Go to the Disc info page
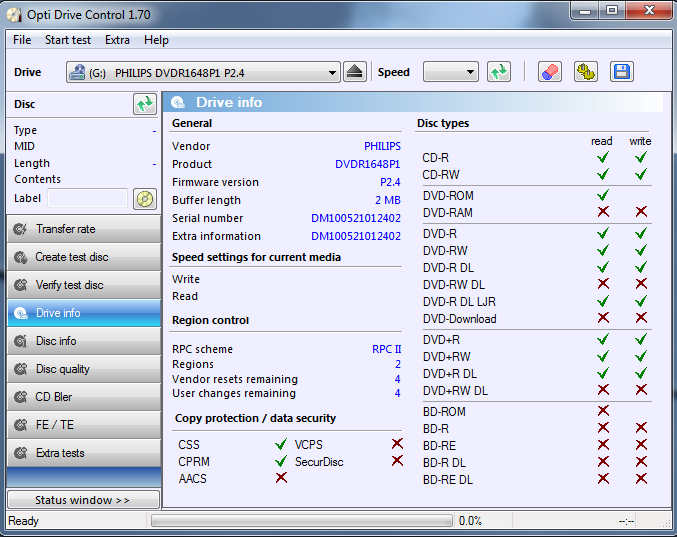 [x=84, y=341]
